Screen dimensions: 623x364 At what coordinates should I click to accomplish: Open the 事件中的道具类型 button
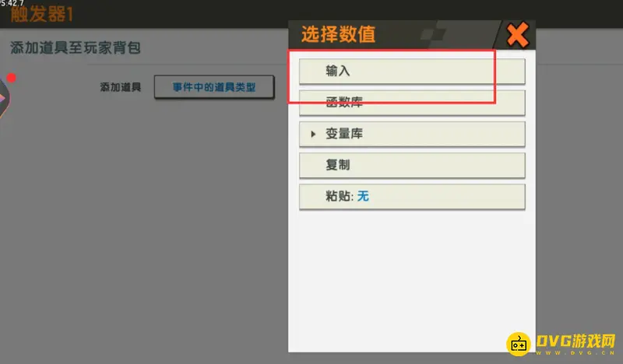tap(214, 87)
